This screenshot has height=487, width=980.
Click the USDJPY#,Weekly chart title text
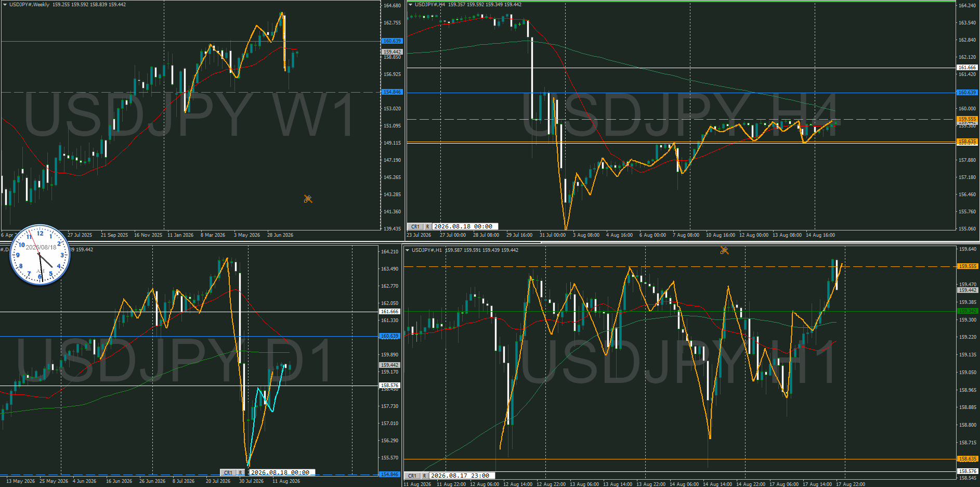pos(30,5)
